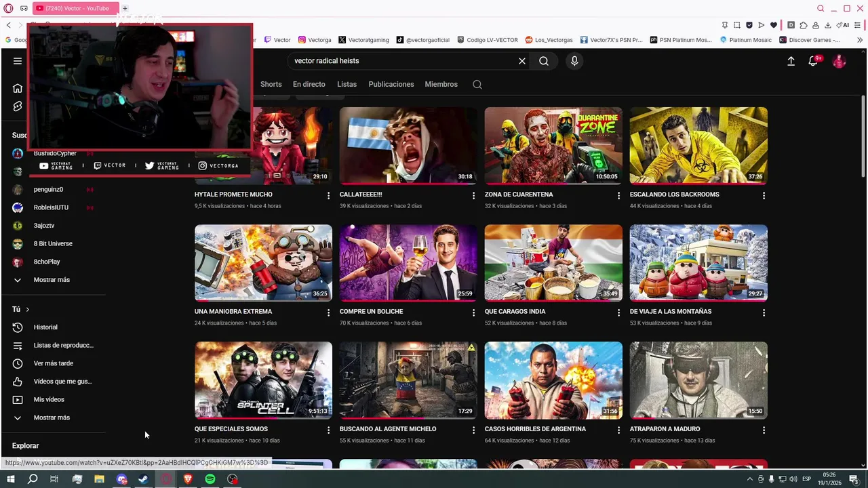Image resolution: width=868 pixels, height=488 pixels.
Task: Open the taskbar volume speaker icon
Action: [x=793, y=479]
